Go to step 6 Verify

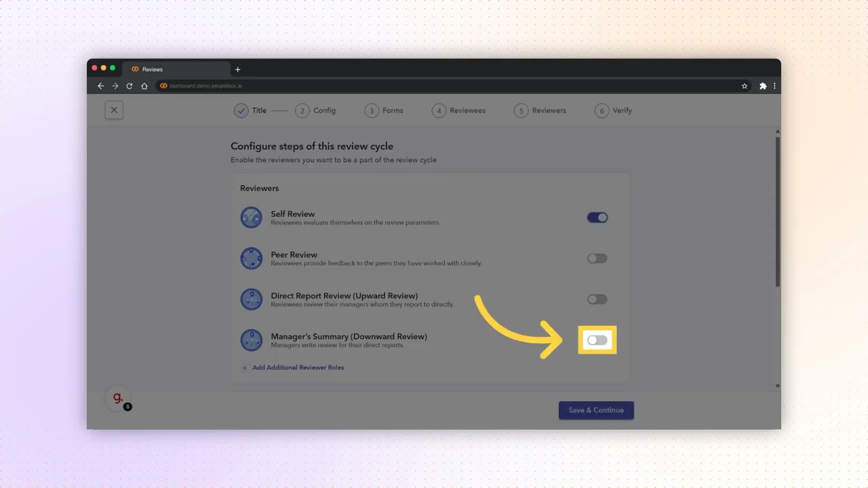(614, 110)
